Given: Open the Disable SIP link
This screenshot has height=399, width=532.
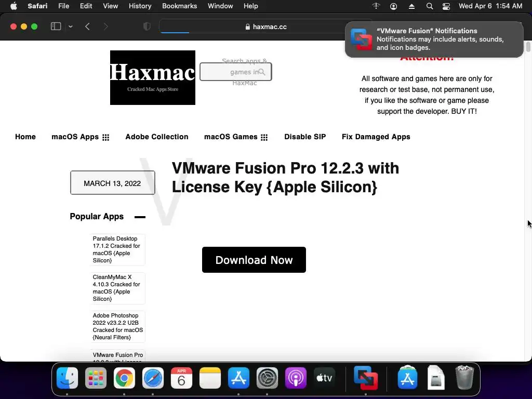Looking at the screenshot, I should [x=305, y=137].
